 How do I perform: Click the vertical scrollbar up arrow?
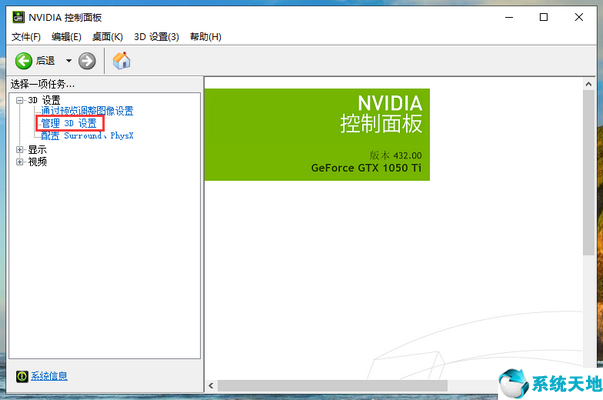588,84
